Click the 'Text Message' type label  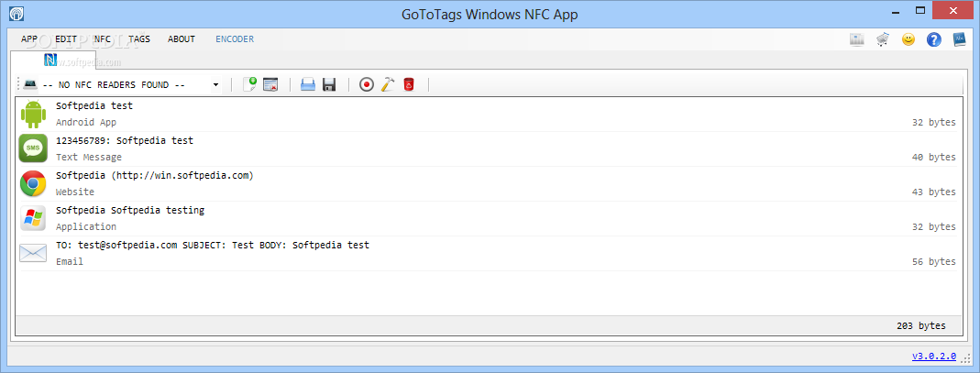(x=89, y=158)
